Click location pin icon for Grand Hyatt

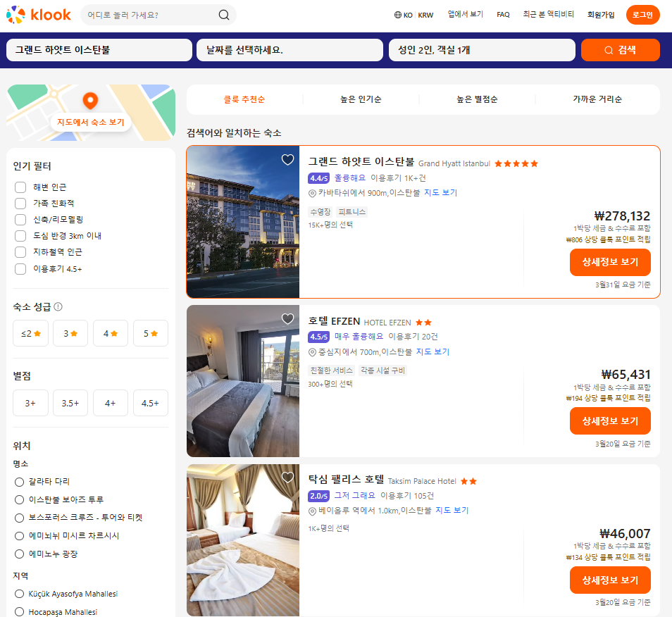click(x=313, y=193)
